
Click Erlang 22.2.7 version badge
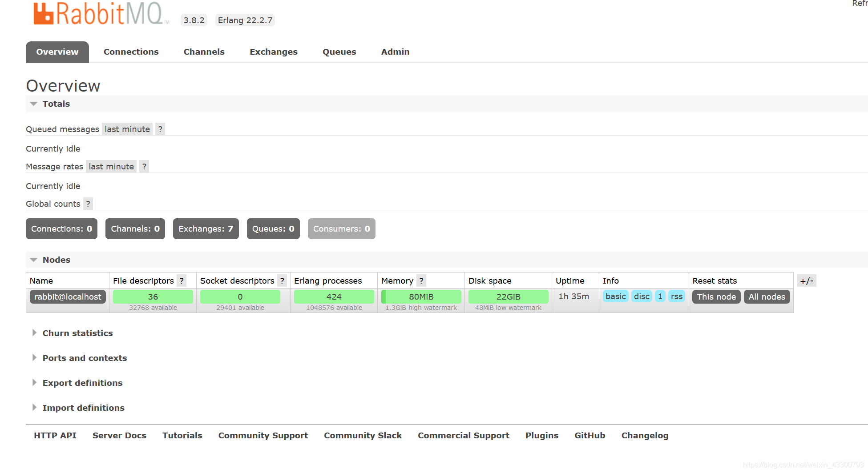pyautogui.click(x=245, y=20)
